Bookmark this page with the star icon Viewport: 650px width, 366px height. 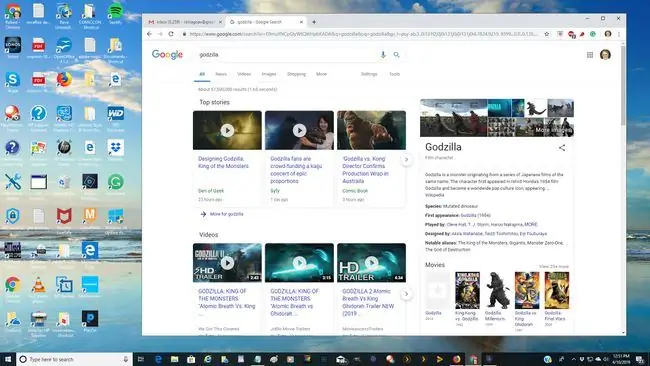[x=547, y=34]
